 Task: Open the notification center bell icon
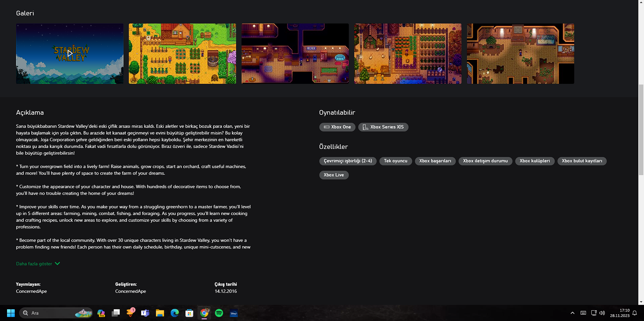[x=635, y=313]
